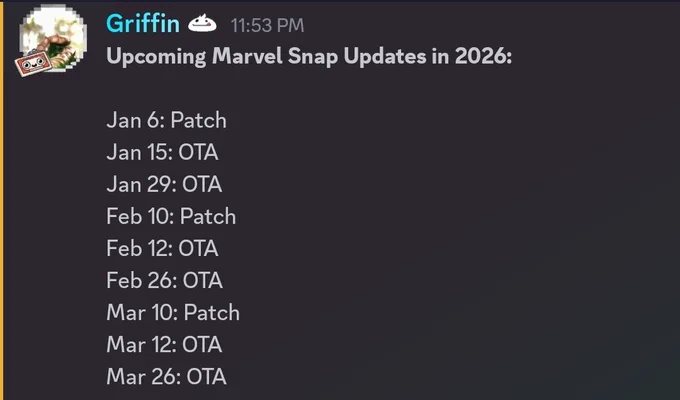Select the Mar 12: OTA line

click(164, 345)
